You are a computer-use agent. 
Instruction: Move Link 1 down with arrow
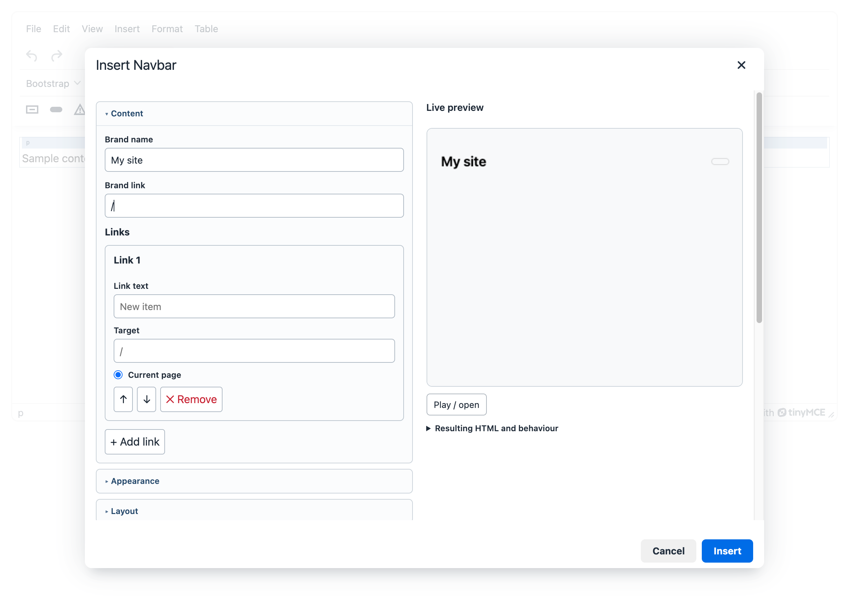click(147, 399)
